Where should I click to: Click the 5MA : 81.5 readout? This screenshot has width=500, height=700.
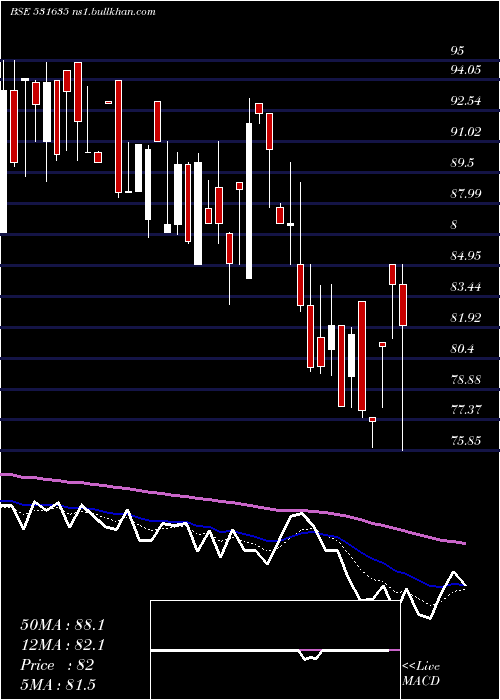(x=58, y=685)
